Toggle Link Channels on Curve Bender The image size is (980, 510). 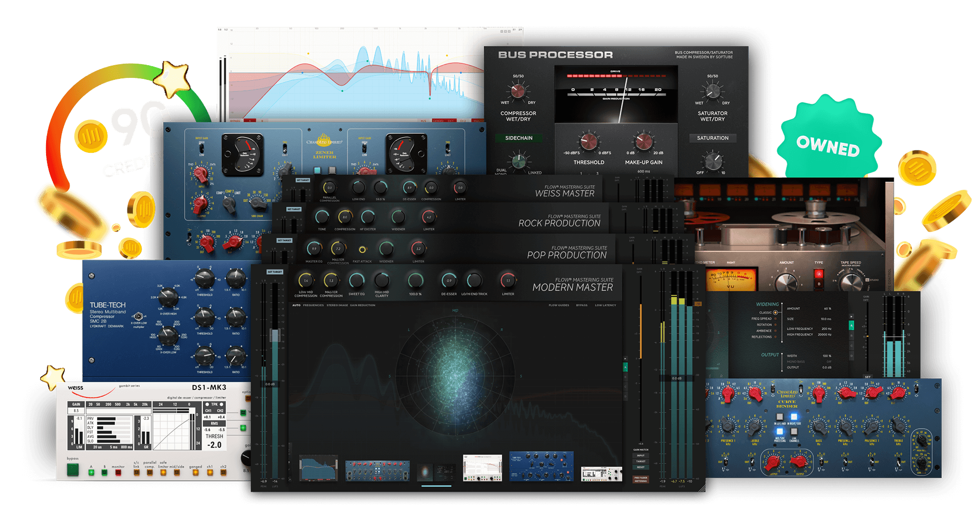pyautogui.click(x=794, y=432)
